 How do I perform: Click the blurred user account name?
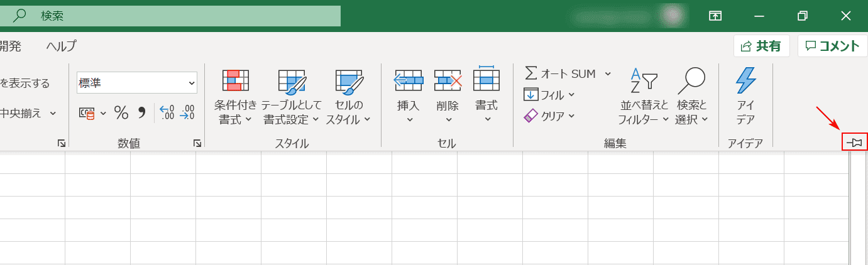[613, 16]
